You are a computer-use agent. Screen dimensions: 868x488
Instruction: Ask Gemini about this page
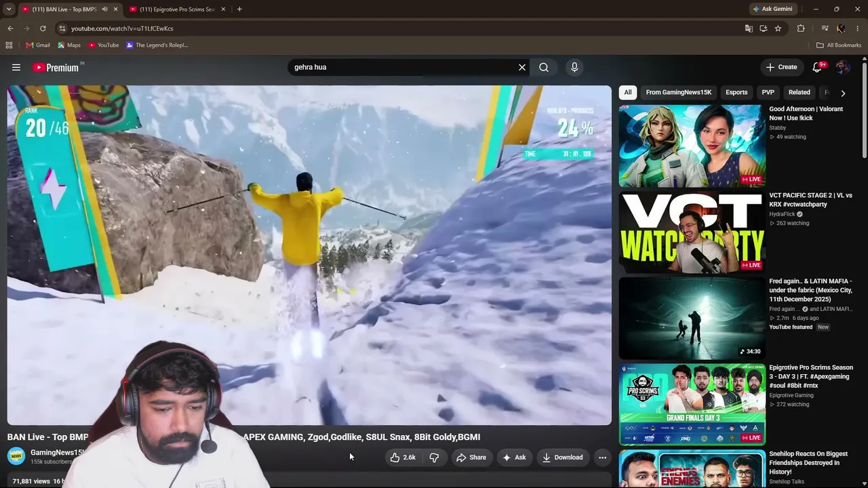772,9
